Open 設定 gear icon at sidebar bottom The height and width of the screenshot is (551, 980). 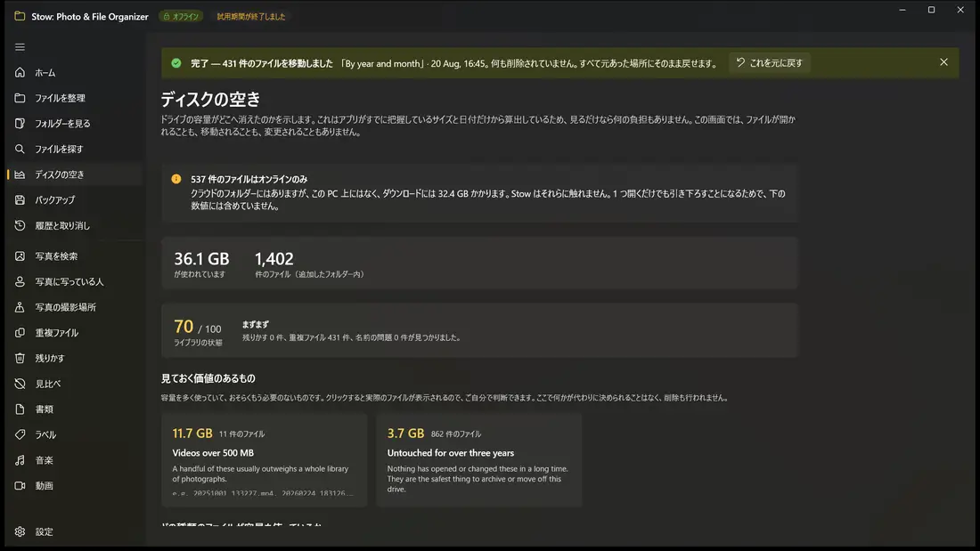tap(20, 531)
